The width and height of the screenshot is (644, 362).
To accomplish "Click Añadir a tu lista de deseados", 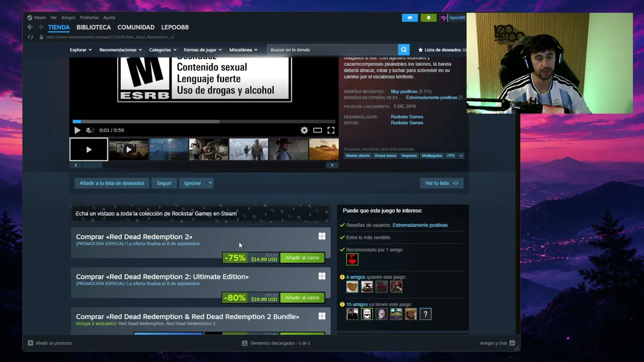I will 112,183.
